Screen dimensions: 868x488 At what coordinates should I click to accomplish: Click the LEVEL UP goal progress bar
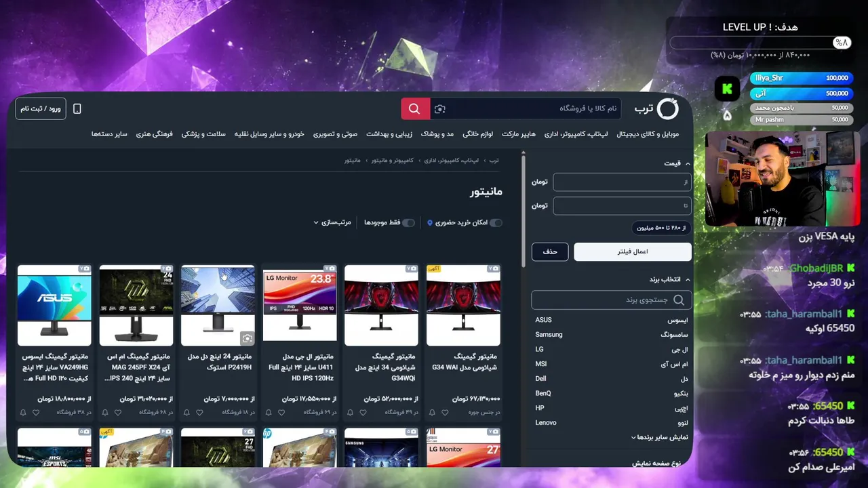[x=760, y=43]
